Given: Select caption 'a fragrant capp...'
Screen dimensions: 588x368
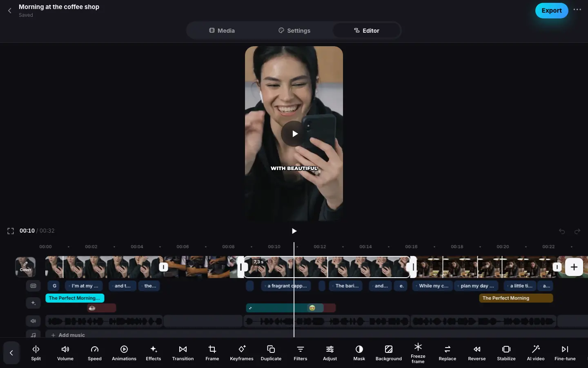Looking at the screenshot, I should (286, 286).
